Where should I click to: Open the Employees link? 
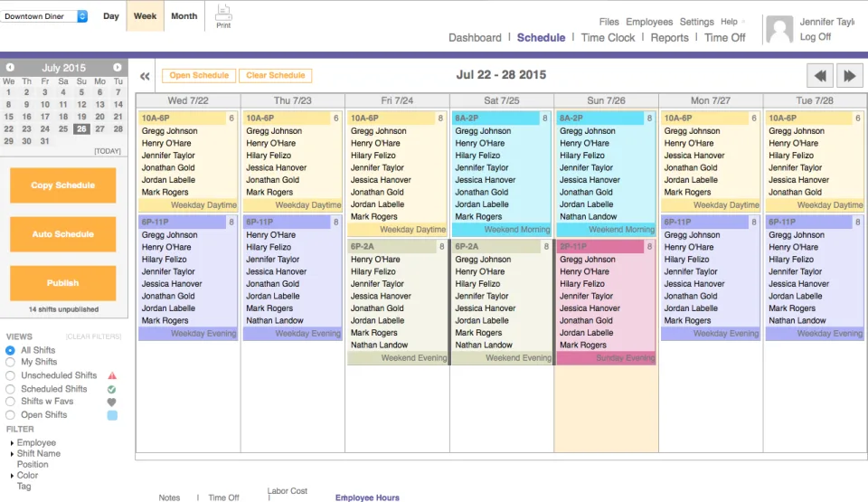coord(649,22)
